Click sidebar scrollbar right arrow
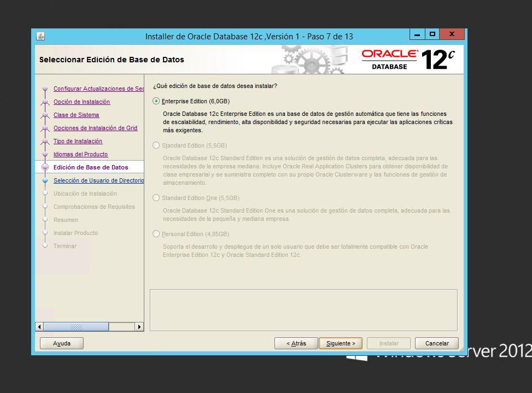532x393 pixels. pos(139,327)
